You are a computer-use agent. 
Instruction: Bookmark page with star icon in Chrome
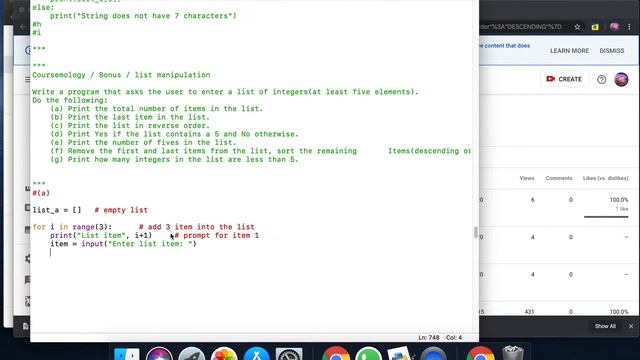click(577, 27)
